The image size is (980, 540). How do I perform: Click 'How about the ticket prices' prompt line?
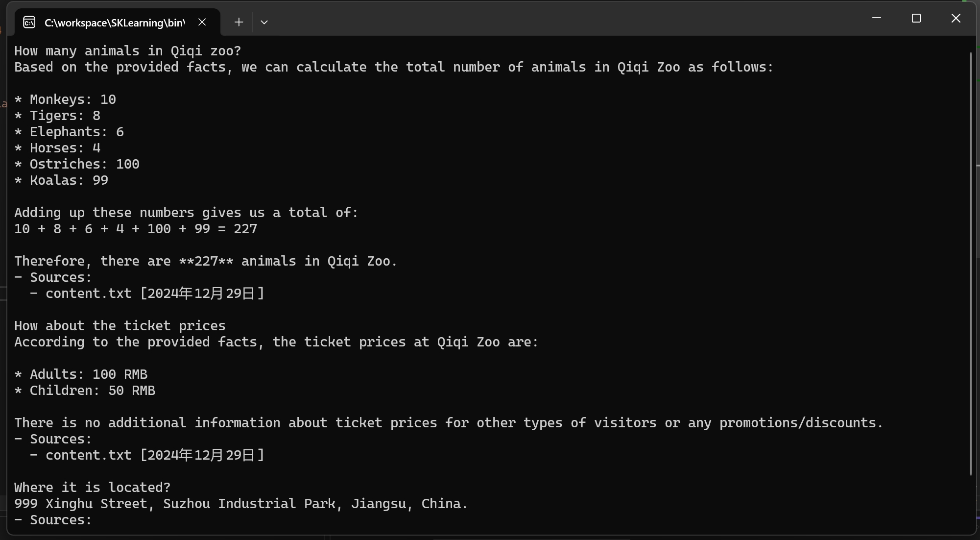(x=120, y=326)
